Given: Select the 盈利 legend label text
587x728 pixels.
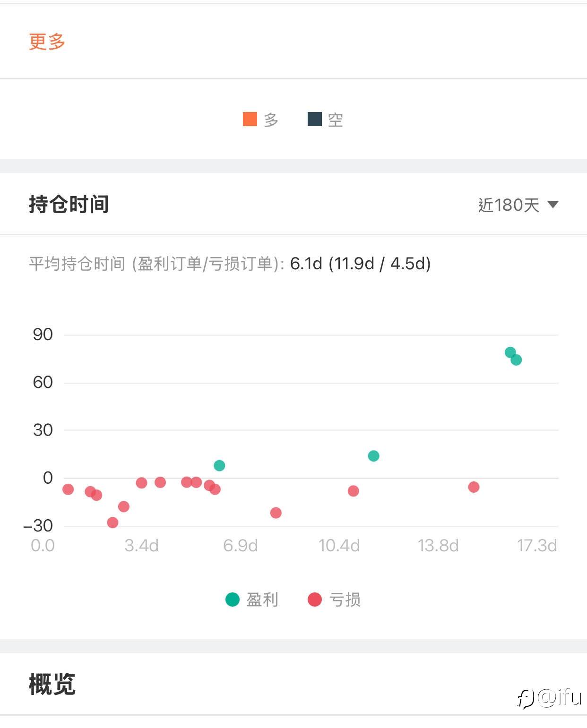Looking at the screenshot, I should 262,600.
